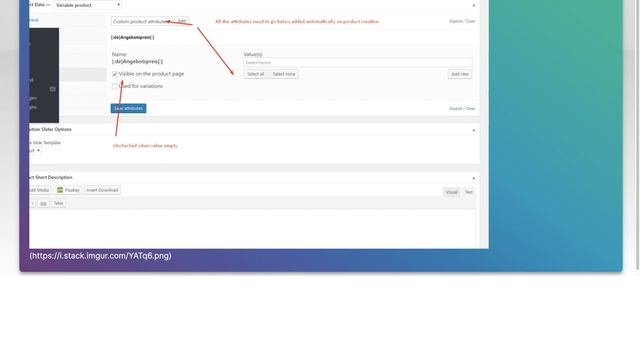The image size is (640, 360).
Task: Collapse the Product Short Description panel arrow
Action: pos(473,178)
